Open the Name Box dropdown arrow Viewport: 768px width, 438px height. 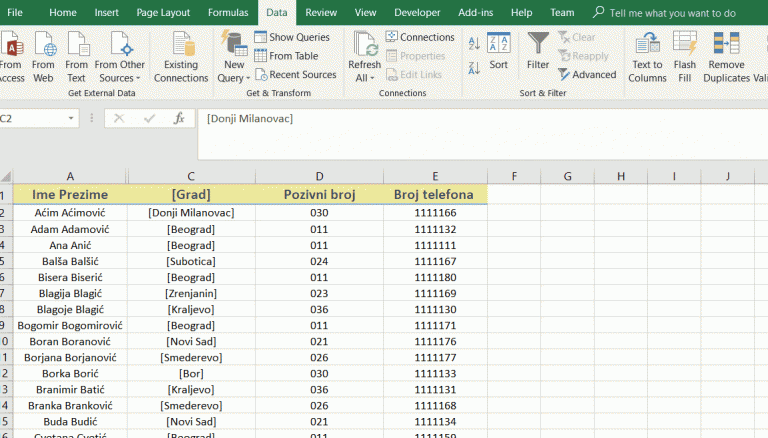click(x=71, y=118)
